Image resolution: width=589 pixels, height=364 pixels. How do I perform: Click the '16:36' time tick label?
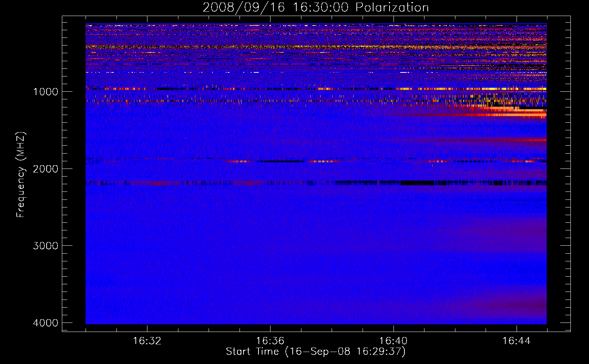270,341
